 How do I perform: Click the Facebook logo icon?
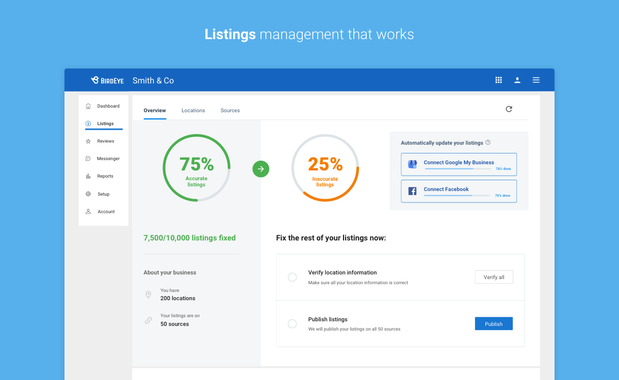412,191
